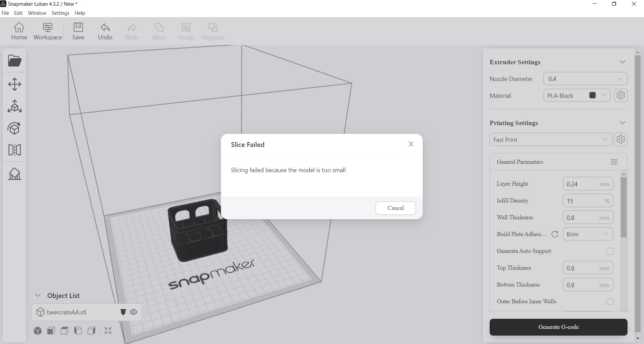Switch to the Workspace tab

pos(47,31)
